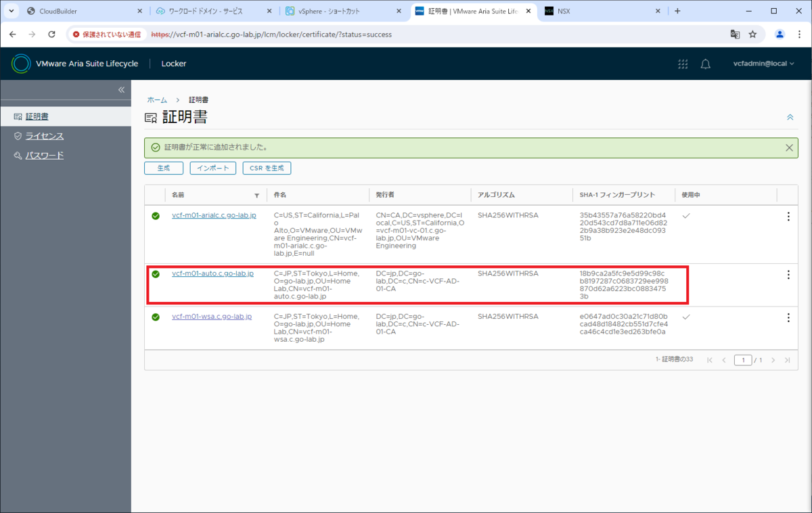Collapse page header with double-up chevron
Image resolution: width=812 pixels, height=513 pixels.
(x=790, y=117)
